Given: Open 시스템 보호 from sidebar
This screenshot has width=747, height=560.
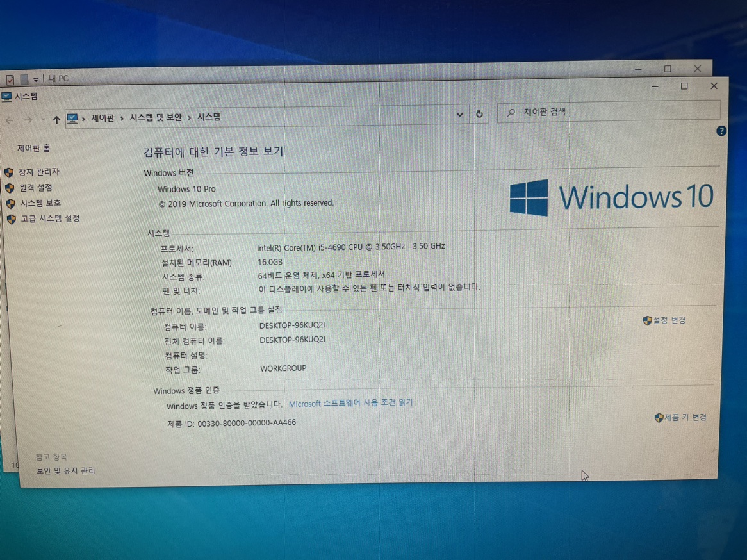Looking at the screenshot, I should click(40, 203).
